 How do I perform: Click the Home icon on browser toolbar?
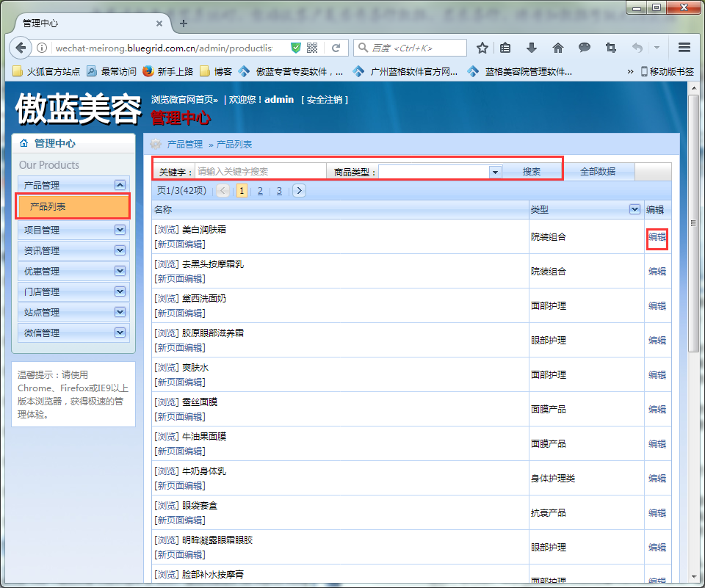point(557,47)
